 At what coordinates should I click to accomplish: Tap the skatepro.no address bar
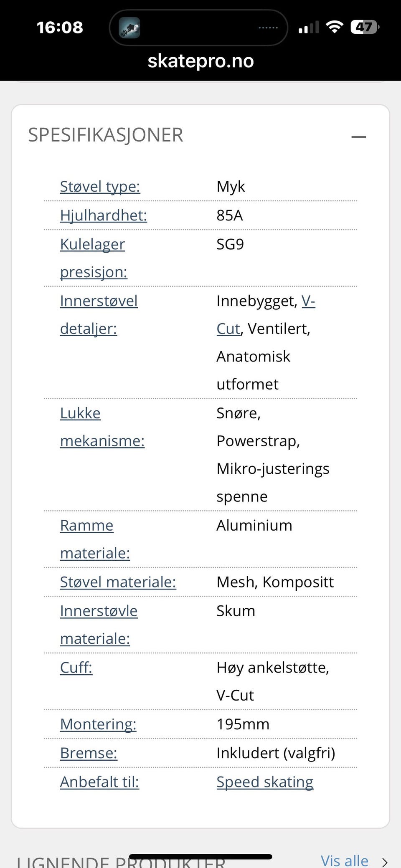[200, 61]
